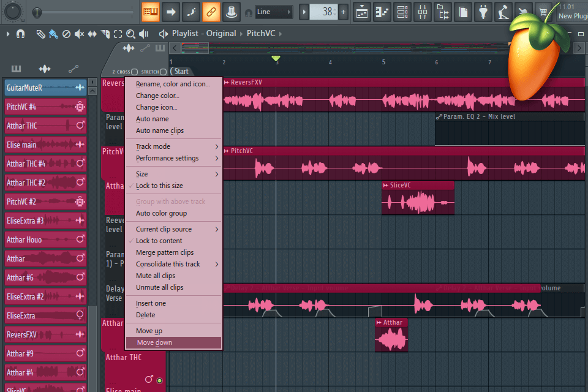Click the right-arrow icon beside the keyboard button
588x392 pixels.
point(171,12)
